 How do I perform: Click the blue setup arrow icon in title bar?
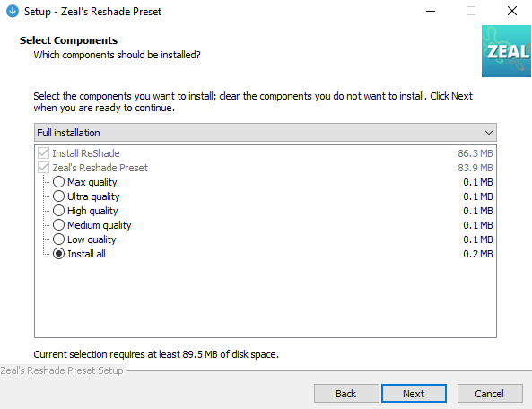point(13,11)
